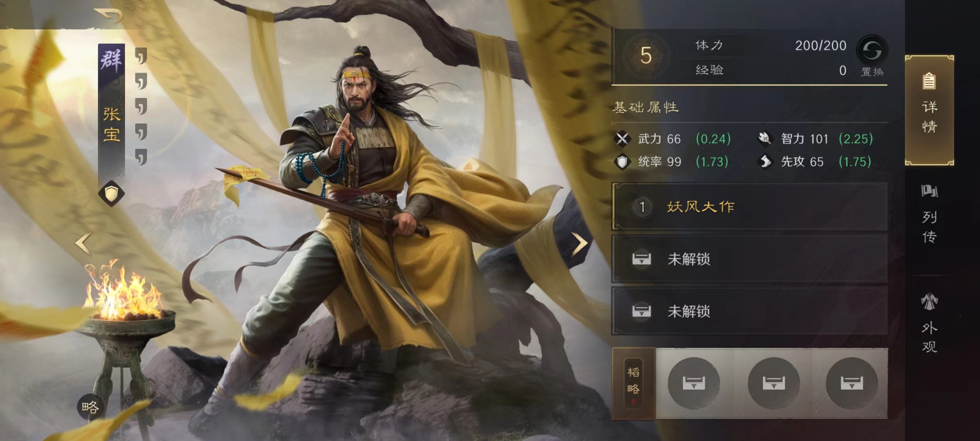This screenshot has height=441, width=980.
Task: Tap the 统率 shield attribute icon
Action: pyautogui.click(x=622, y=162)
